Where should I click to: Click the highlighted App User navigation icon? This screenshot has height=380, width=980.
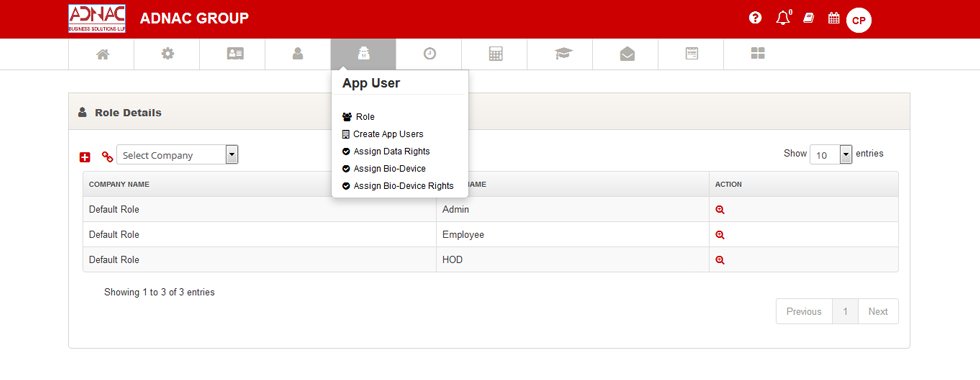(x=363, y=54)
